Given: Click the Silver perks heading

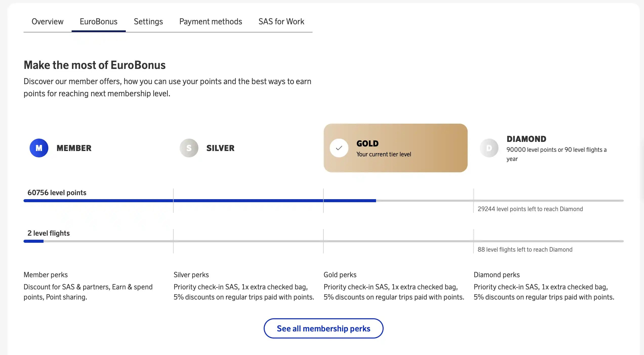Looking at the screenshot, I should [x=191, y=275].
